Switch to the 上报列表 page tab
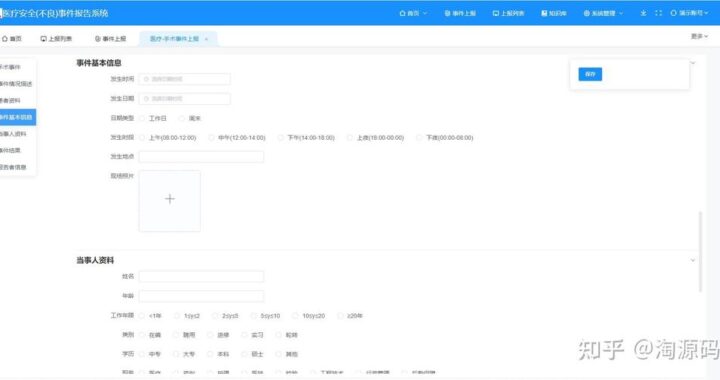The width and height of the screenshot is (720, 380). pos(56,39)
